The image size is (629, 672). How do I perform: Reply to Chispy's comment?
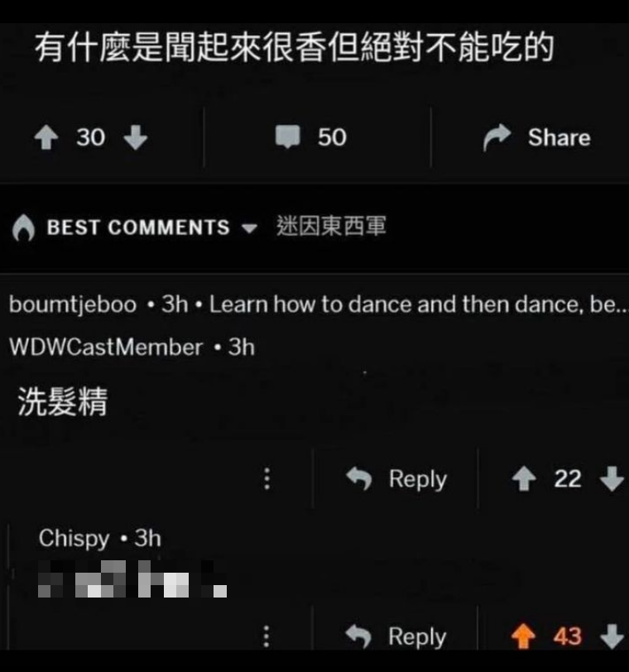[396, 636]
